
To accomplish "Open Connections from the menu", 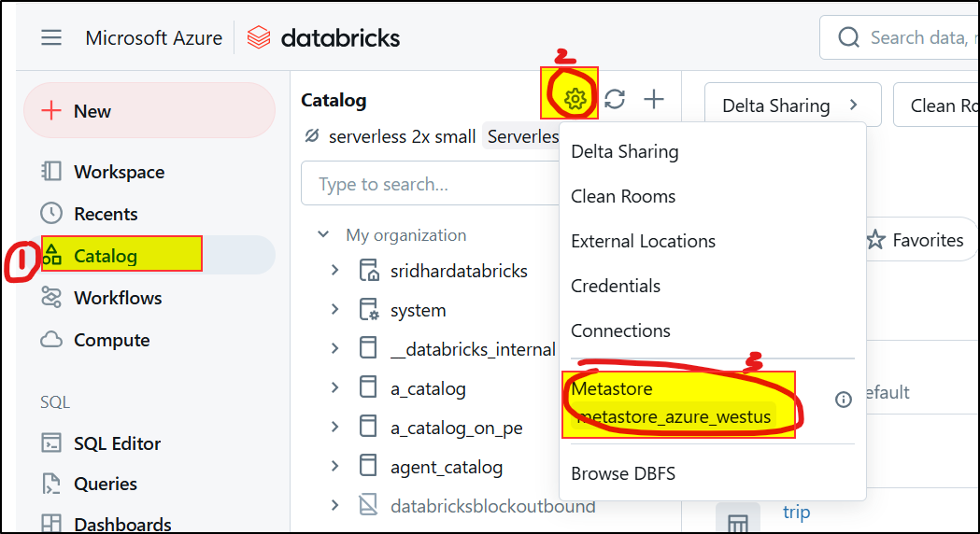I will pos(713,330).
